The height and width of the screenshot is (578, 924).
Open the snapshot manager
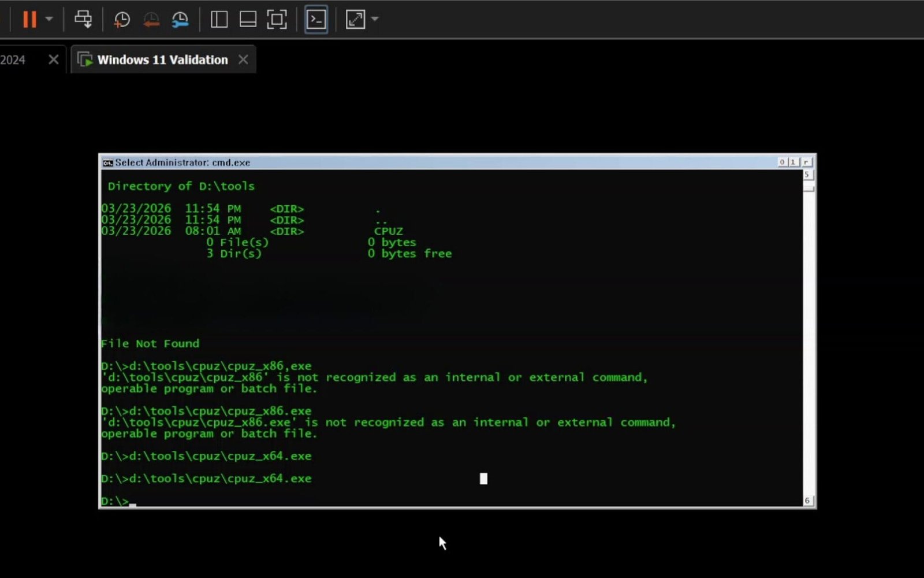[180, 19]
